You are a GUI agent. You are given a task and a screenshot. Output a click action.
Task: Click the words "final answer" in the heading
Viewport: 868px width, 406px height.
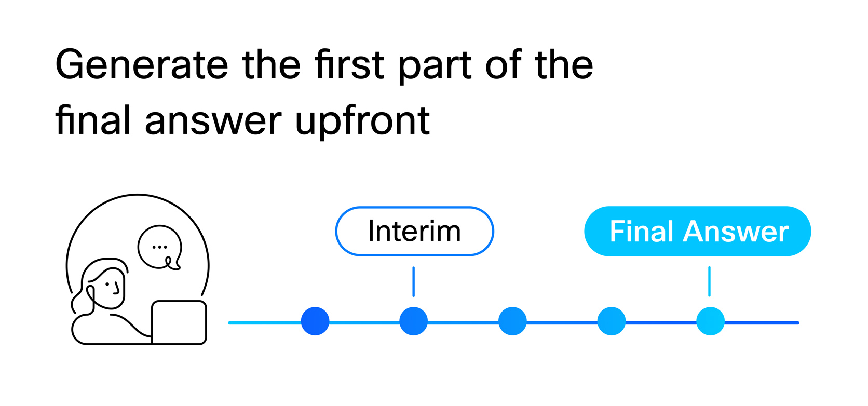click(168, 120)
